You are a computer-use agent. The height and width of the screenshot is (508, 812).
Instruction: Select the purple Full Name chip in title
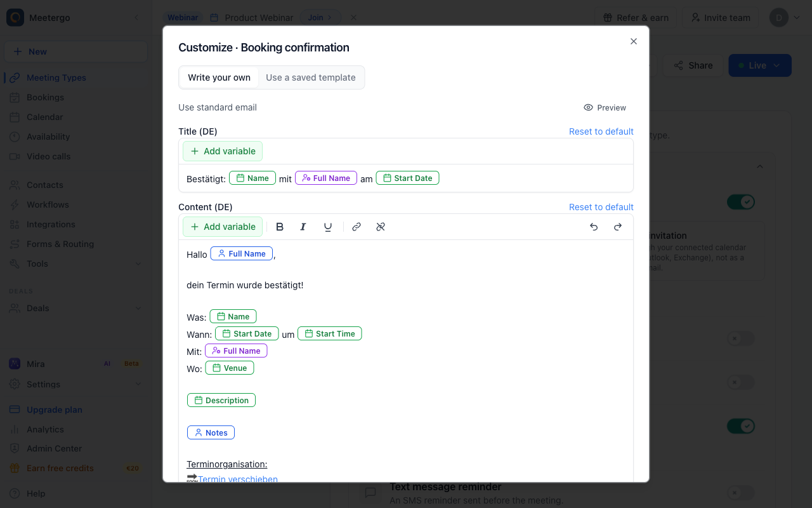(x=326, y=178)
